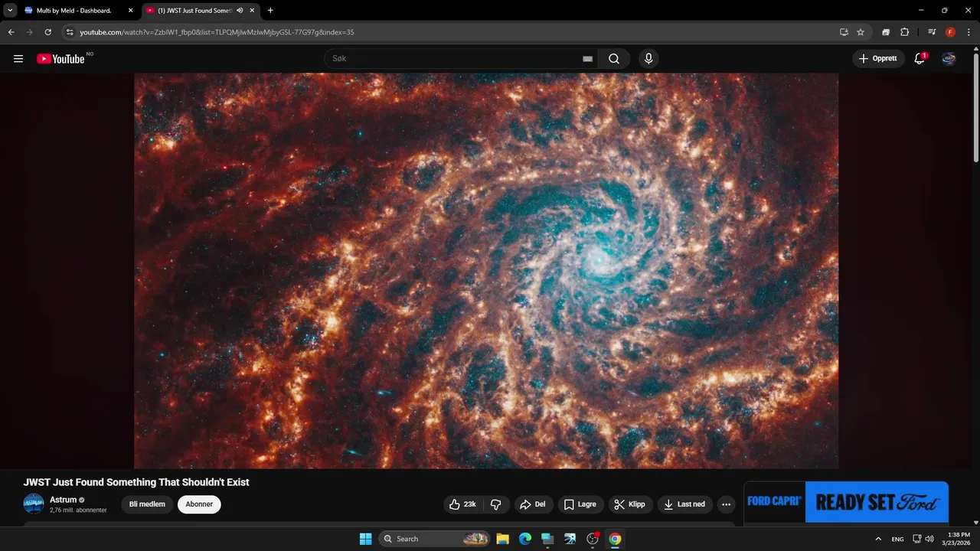Close the JWST YouTube tab
The height and width of the screenshot is (551, 980).
(x=252, y=11)
